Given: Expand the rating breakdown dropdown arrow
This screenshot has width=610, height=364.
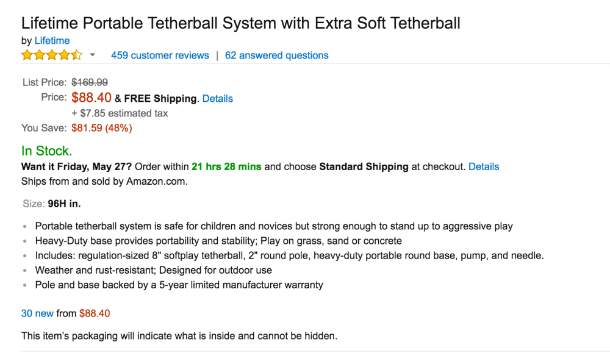Looking at the screenshot, I should [93, 55].
